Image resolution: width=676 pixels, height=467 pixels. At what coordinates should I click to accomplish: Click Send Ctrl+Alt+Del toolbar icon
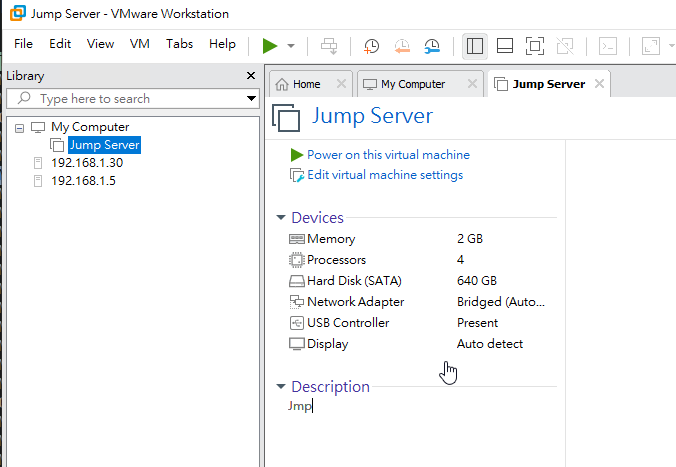click(x=329, y=46)
